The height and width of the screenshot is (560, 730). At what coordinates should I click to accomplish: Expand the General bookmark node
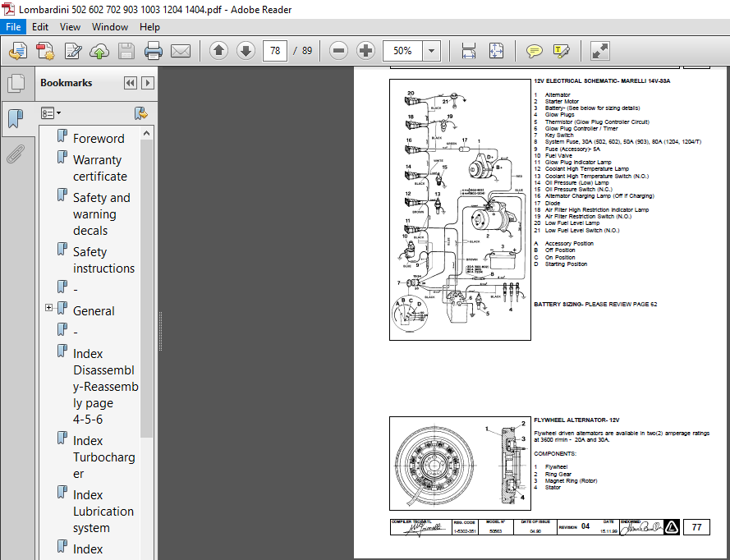pos(49,307)
